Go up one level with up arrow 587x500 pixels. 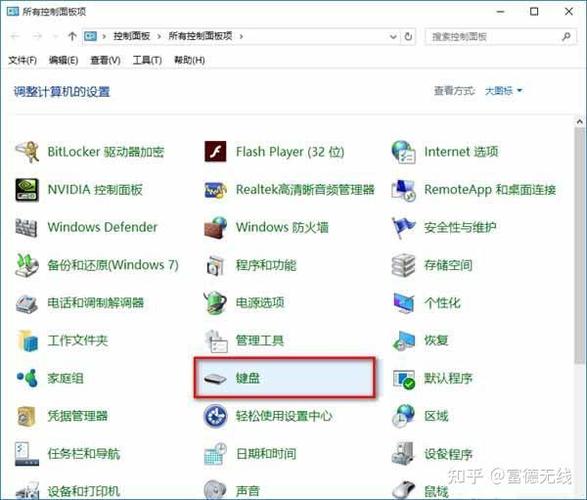coord(72,36)
